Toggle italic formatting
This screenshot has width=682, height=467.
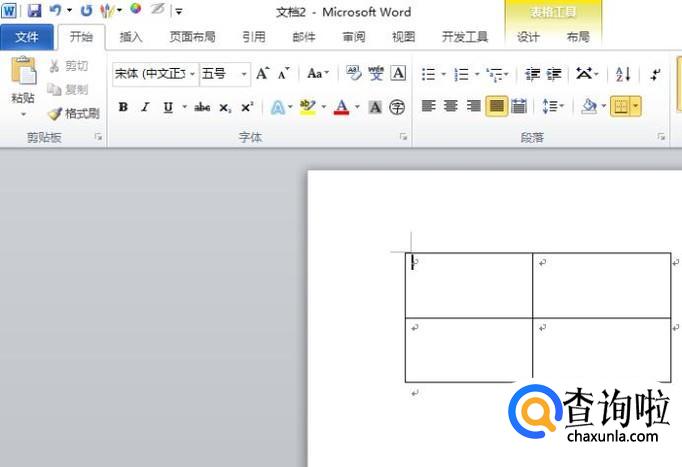coord(146,107)
